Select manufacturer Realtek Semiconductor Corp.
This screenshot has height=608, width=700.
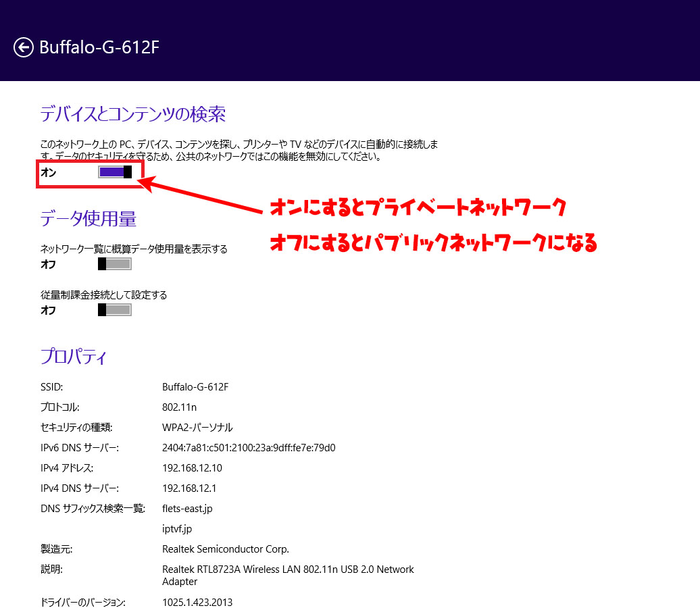pos(226,549)
